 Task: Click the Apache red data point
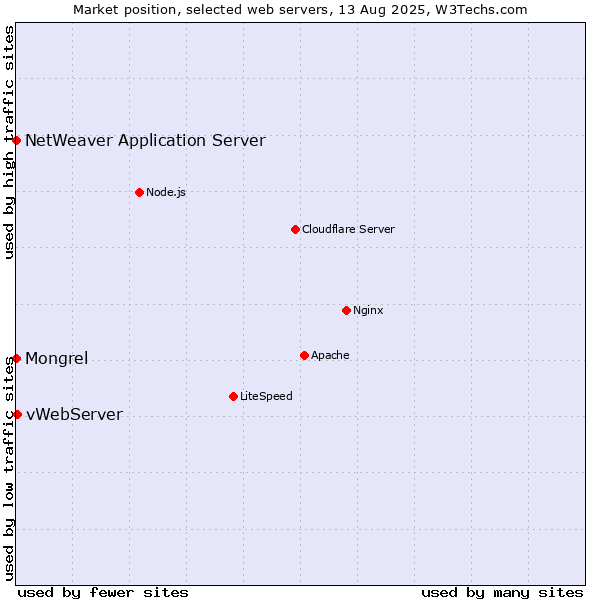304,355
